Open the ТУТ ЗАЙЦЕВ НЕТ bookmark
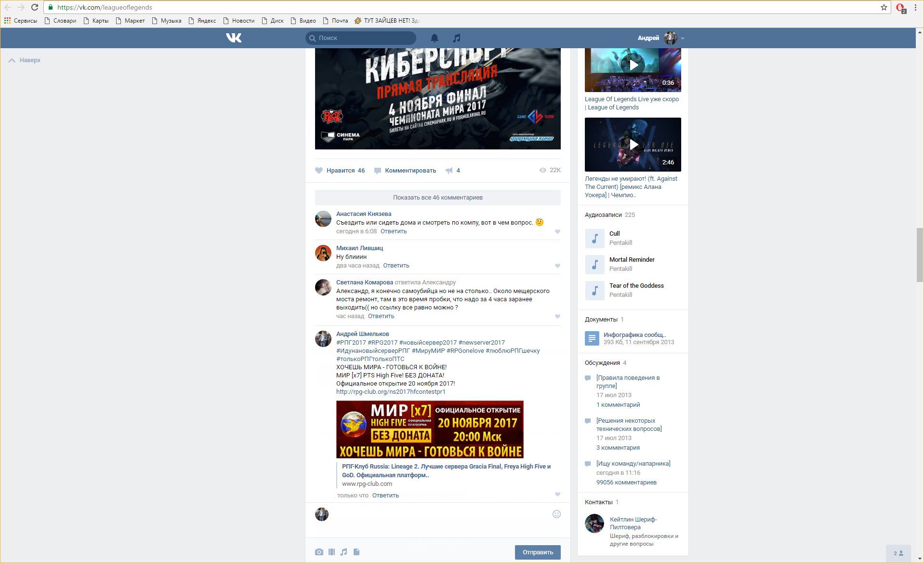Image resolution: width=924 pixels, height=563 pixels. click(387, 21)
